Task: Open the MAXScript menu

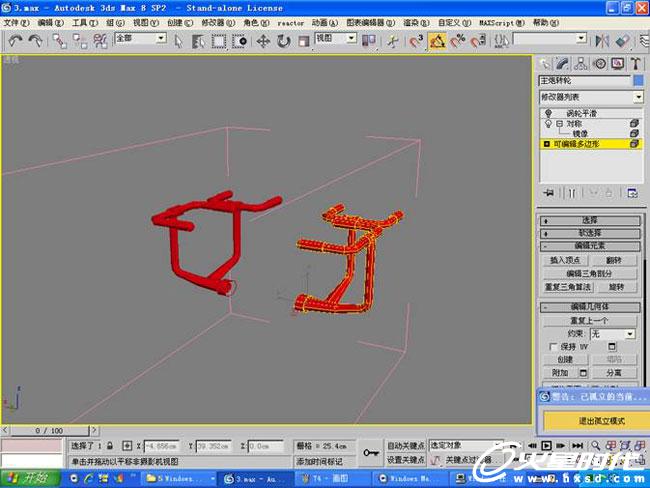Action: (x=502, y=22)
